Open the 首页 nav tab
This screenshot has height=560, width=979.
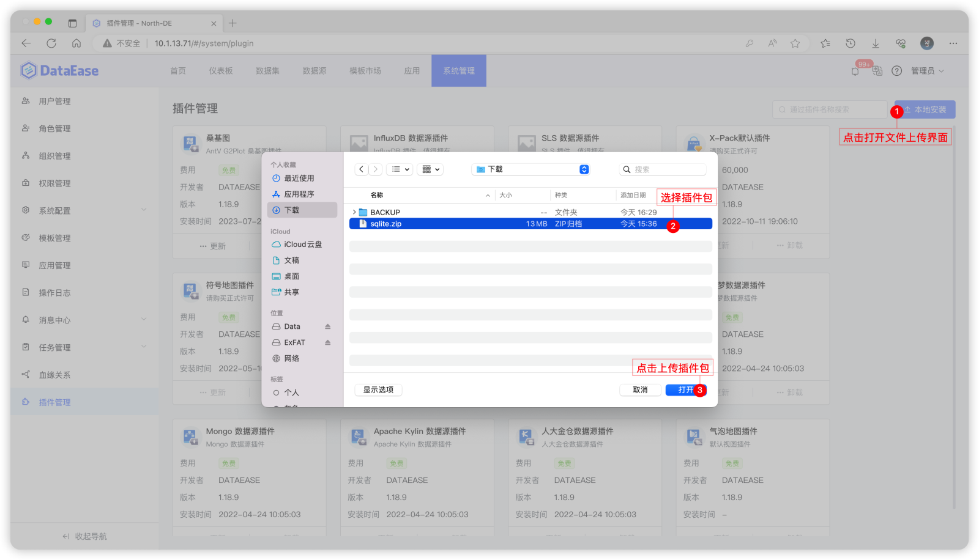[x=178, y=71]
